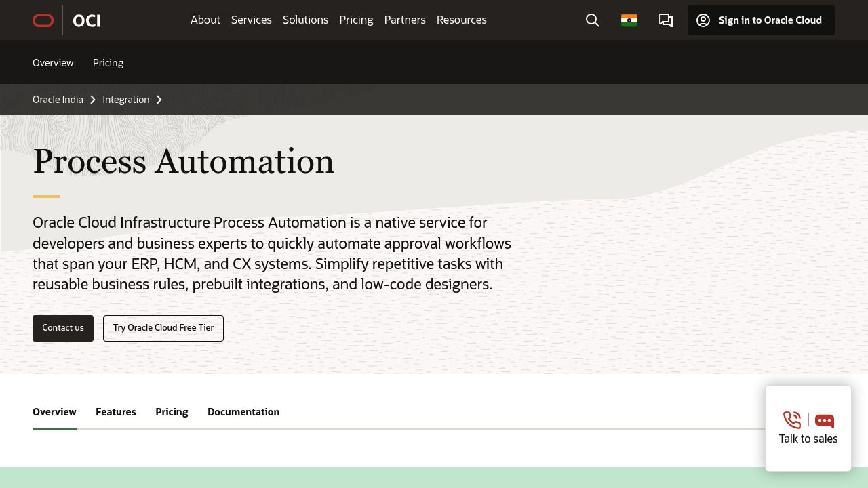Click the Process Automation heading
This screenshot has height=488, width=868.
184,161
